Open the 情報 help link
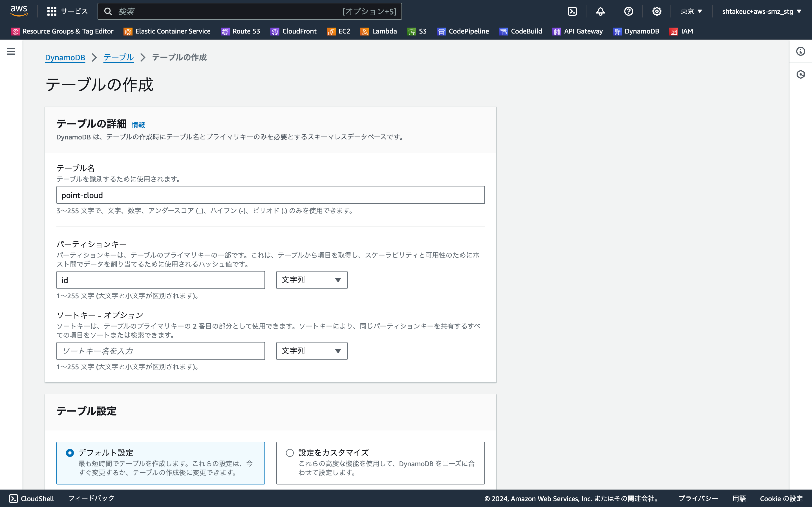This screenshot has width=812, height=507. pos(138,125)
